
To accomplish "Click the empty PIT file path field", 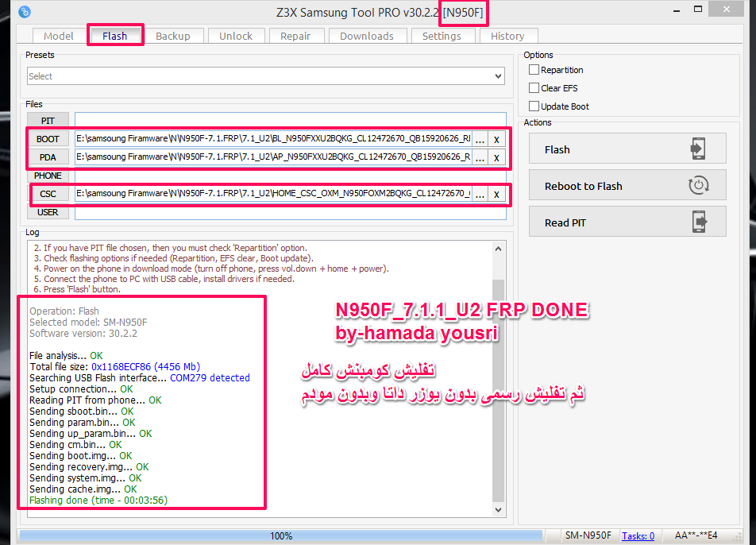I will 291,121.
